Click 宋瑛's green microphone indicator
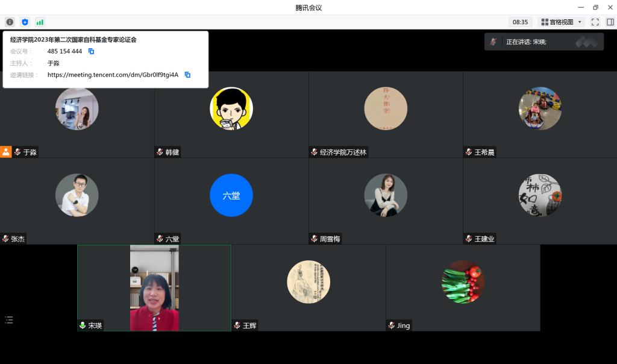 pyautogui.click(x=83, y=325)
